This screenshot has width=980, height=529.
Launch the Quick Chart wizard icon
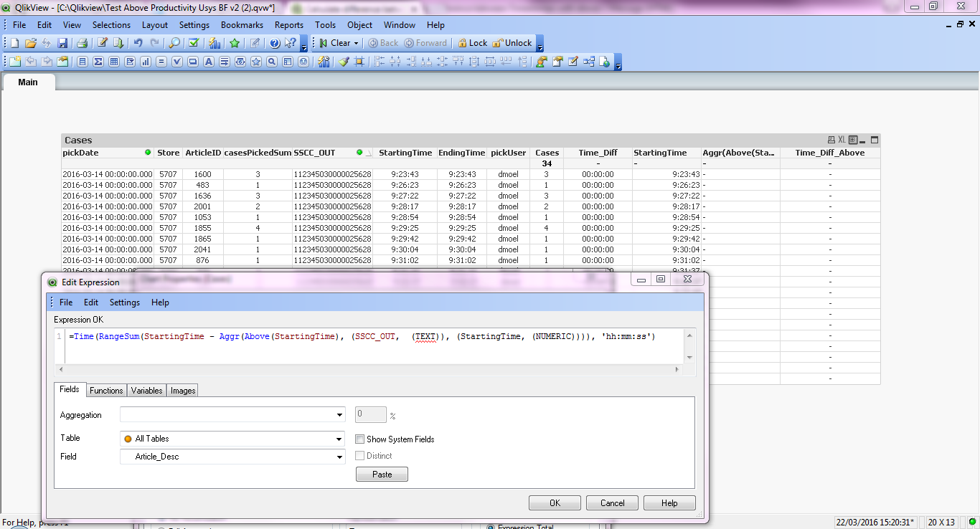(x=215, y=43)
